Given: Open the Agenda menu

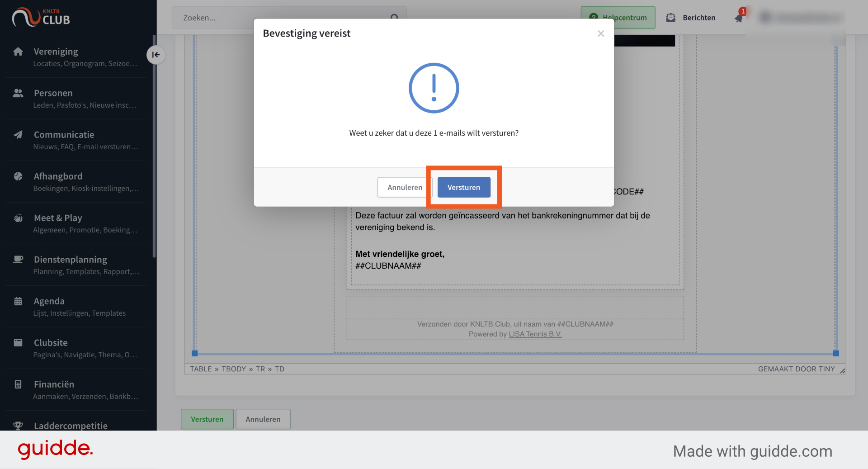Looking at the screenshot, I should tap(76, 307).
